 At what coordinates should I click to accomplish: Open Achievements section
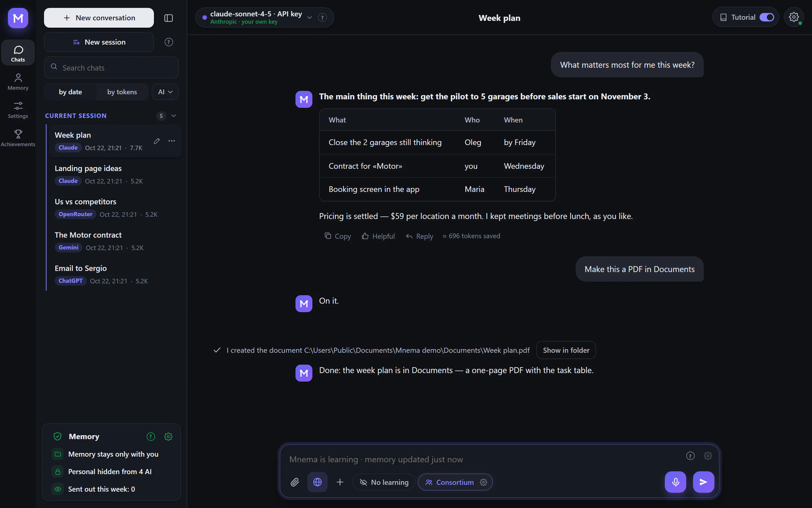pos(18,138)
